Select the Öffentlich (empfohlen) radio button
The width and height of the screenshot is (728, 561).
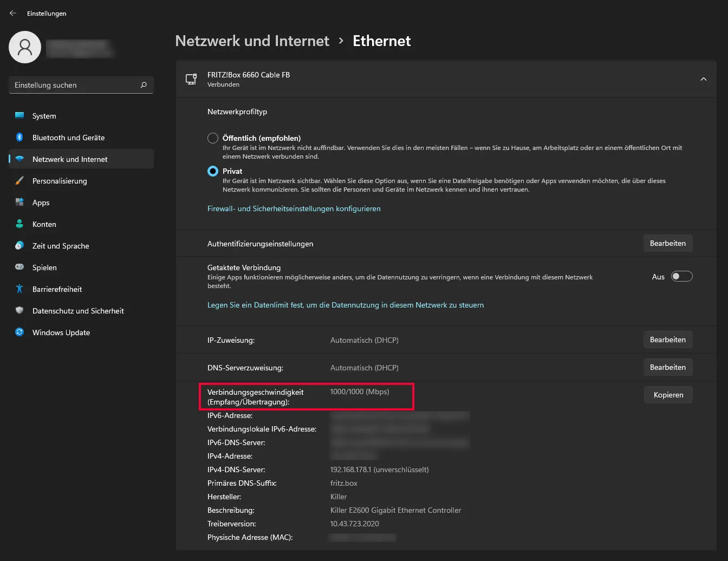pyautogui.click(x=213, y=138)
